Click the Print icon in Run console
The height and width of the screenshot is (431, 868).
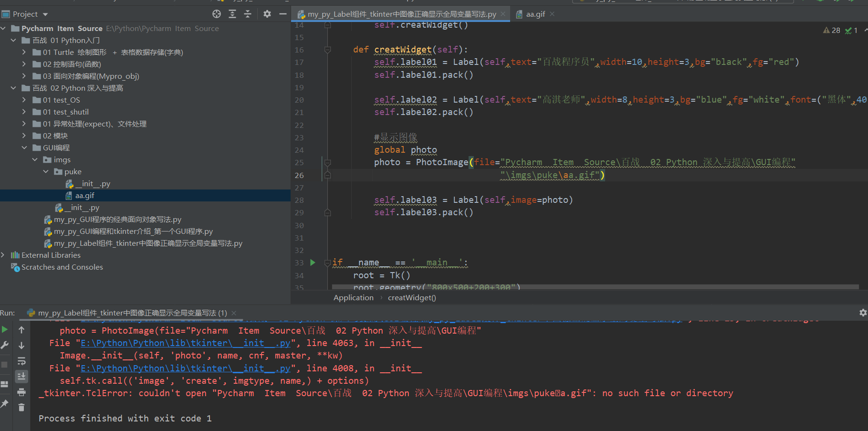click(21, 392)
